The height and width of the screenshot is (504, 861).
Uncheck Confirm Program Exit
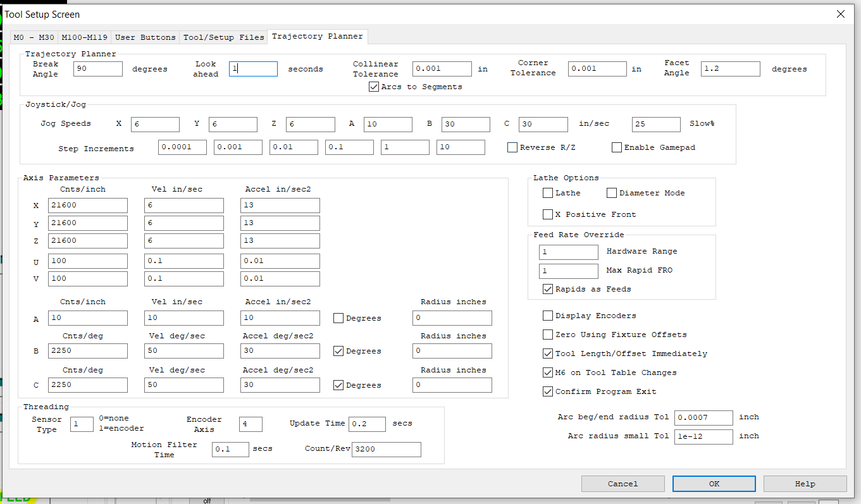pos(548,391)
